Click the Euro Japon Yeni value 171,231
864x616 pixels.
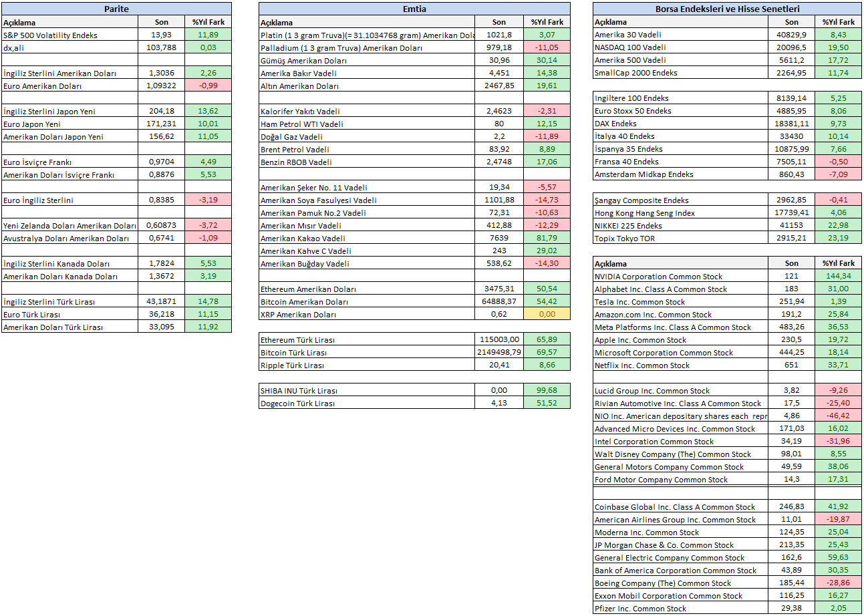[x=161, y=124]
